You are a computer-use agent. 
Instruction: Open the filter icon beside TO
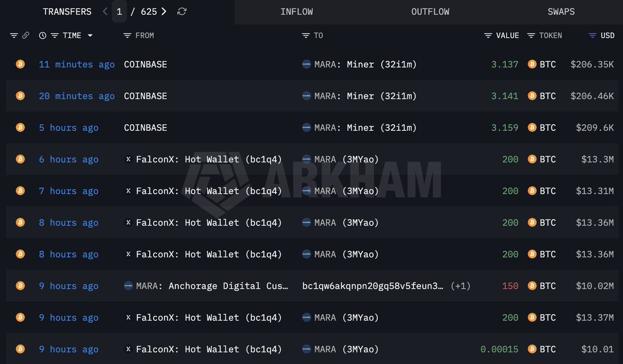pyautogui.click(x=306, y=35)
